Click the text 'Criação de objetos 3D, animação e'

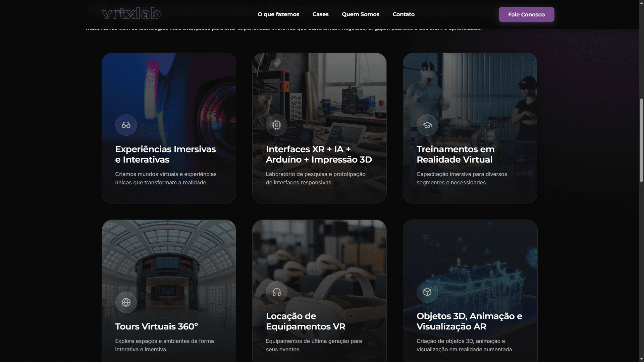point(461,341)
